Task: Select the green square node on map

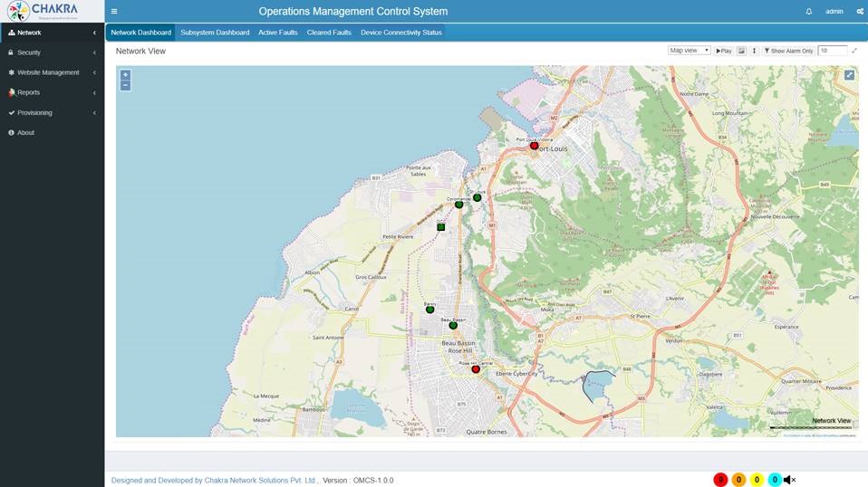Action: (441, 226)
